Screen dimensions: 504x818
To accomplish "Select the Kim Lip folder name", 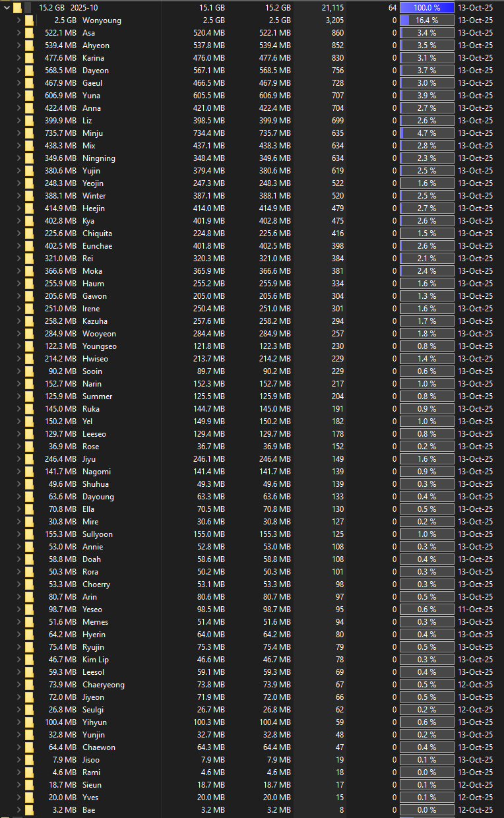I will (96, 660).
